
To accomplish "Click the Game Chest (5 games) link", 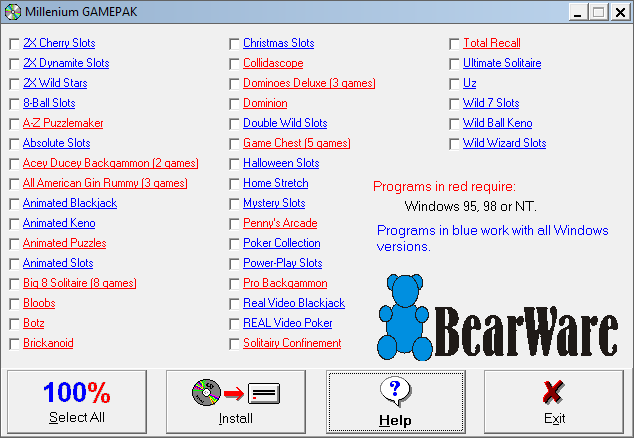I will click(x=297, y=143).
